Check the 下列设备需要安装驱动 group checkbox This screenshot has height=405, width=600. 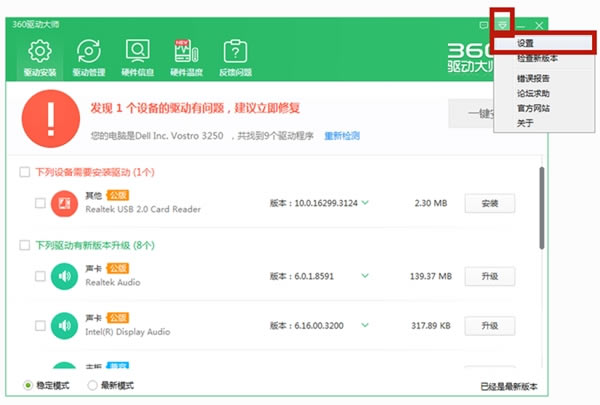click(x=25, y=172)
